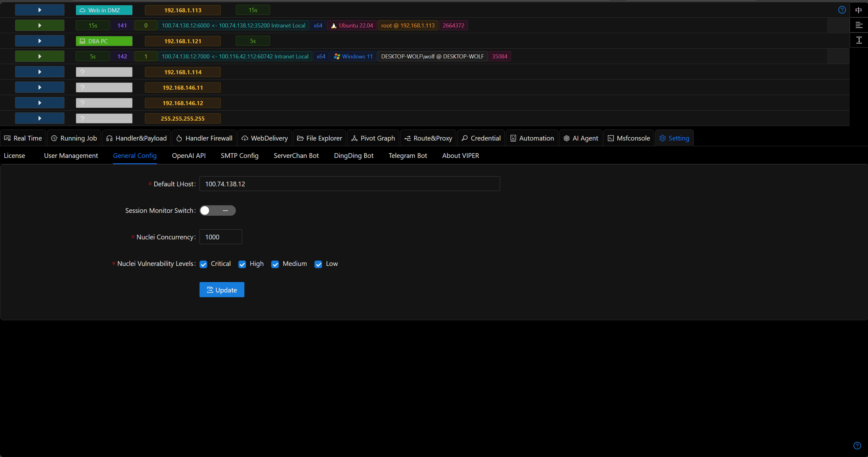Uncheck the Medium vulnerability level

click(275, 264)
